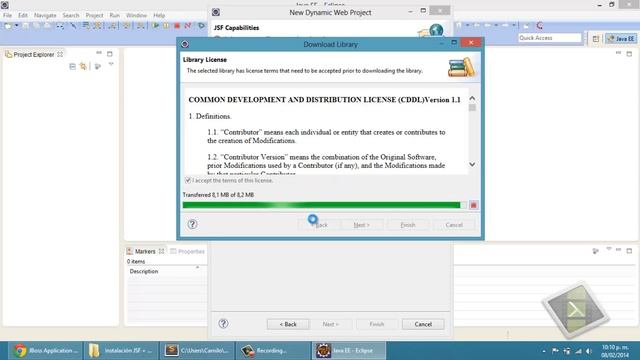Viewport: 640px width, 360px height.
Task: Minimize the editor area
Action: pos(618,53)
